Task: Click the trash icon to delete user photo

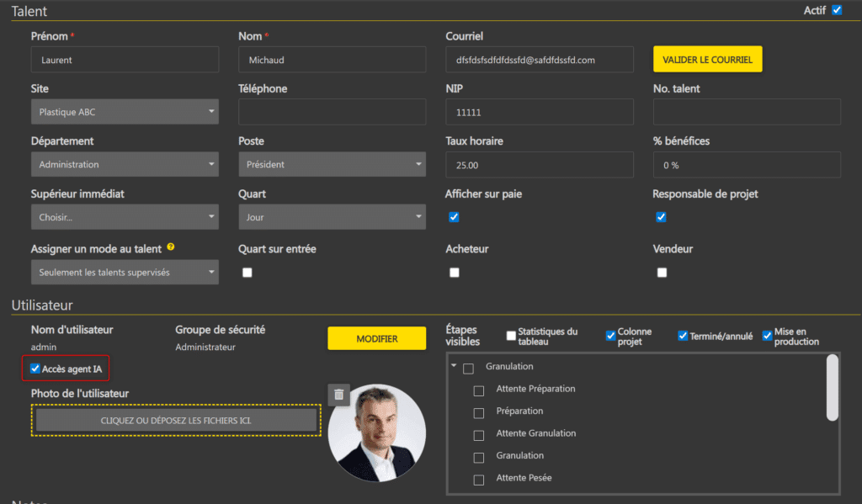Action: click(x=338, y=395)
